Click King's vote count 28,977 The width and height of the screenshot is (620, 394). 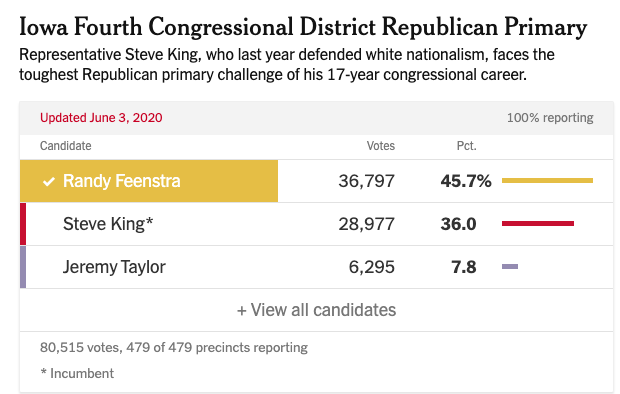367,224
